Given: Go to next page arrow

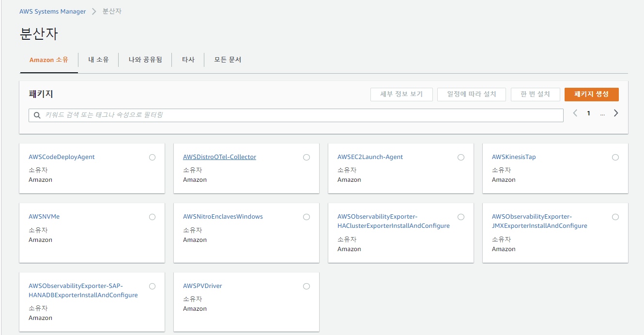Looking at the screenshot, I should [616, 113].
